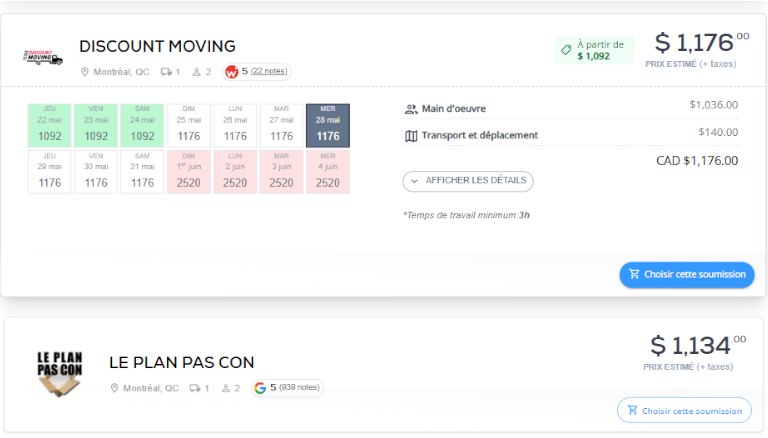Image resolution: width=768 pixels, height=438 pixels.
Task: Click cart icon in Discount Moving's blue submit button
Action: (634, 274)
